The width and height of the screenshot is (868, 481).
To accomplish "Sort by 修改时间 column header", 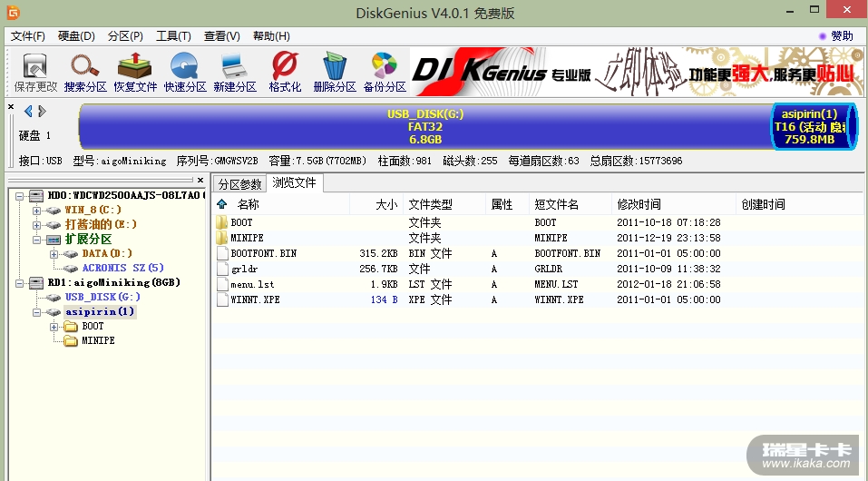I will [x=674, y=204].
